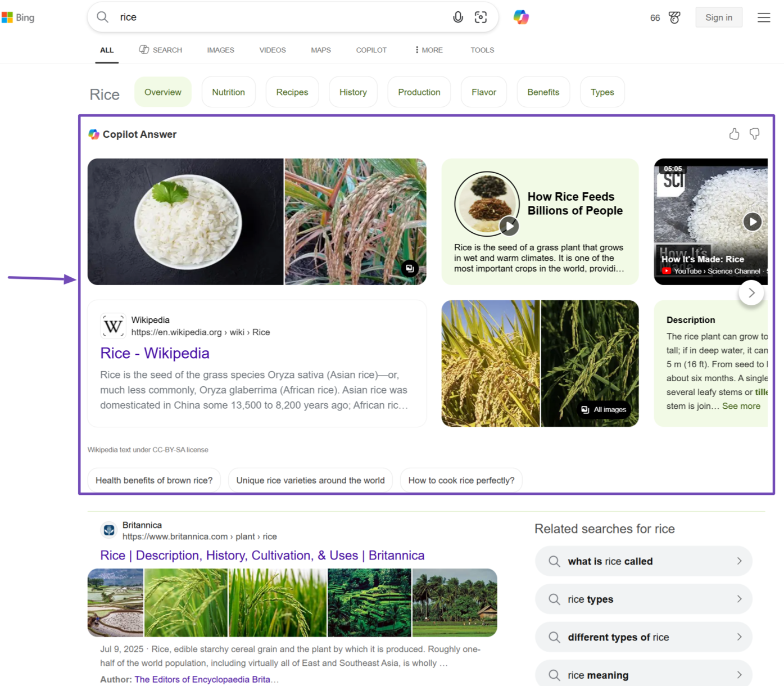Click the Bing logo

coord(18,17)
